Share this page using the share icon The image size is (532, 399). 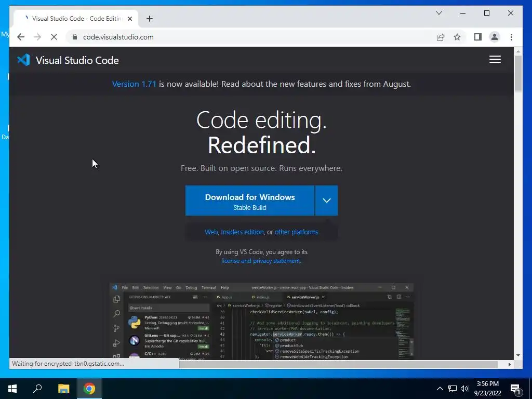pyautogui.click(x=441, y=37)
